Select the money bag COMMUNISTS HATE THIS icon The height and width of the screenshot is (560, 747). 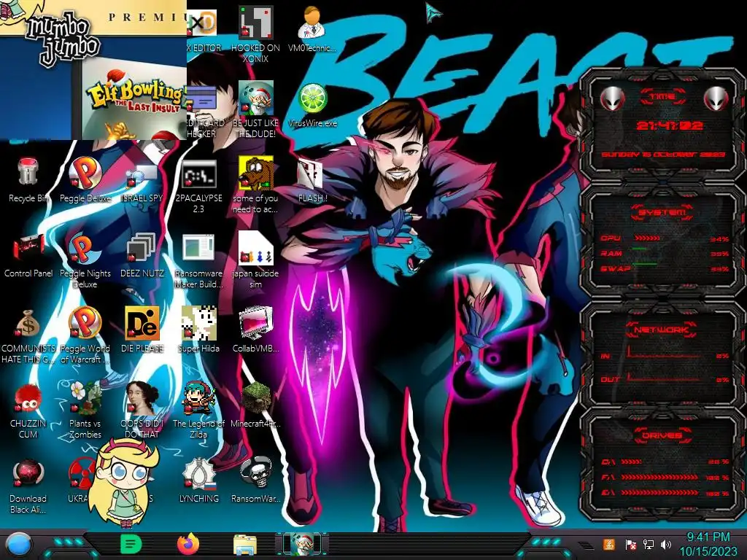28,335
